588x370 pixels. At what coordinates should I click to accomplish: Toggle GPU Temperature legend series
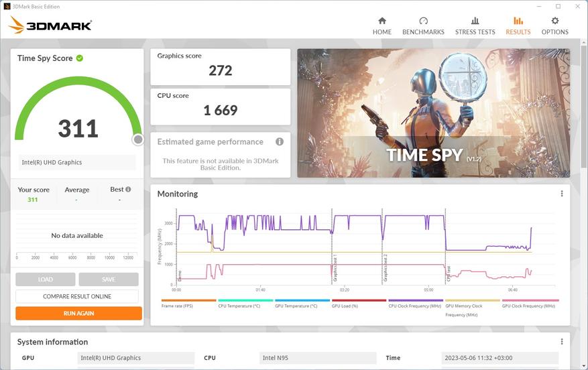click(x=302, y=304)
